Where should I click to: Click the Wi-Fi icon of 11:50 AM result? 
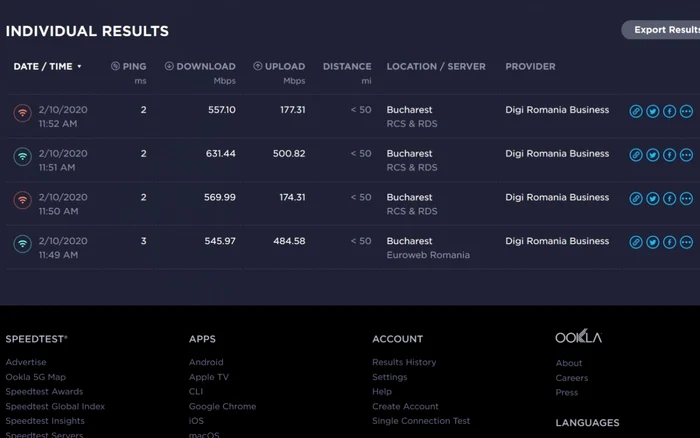click(22, 200)
